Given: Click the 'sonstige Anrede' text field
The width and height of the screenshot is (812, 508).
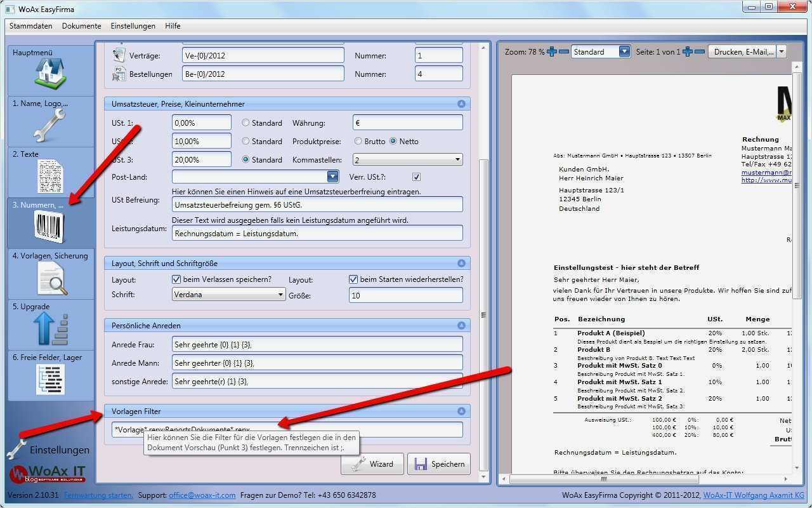Looking at the screenshot, I should click(x=317, y=381).
